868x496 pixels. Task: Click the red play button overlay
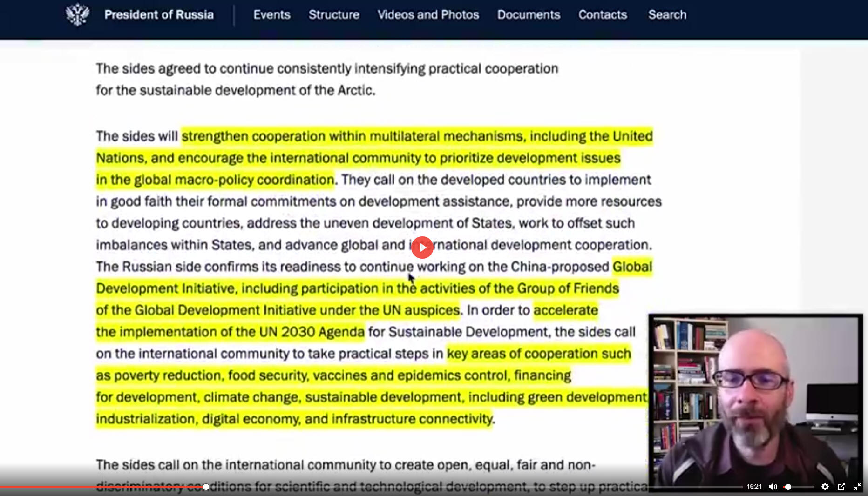(422, 248)
